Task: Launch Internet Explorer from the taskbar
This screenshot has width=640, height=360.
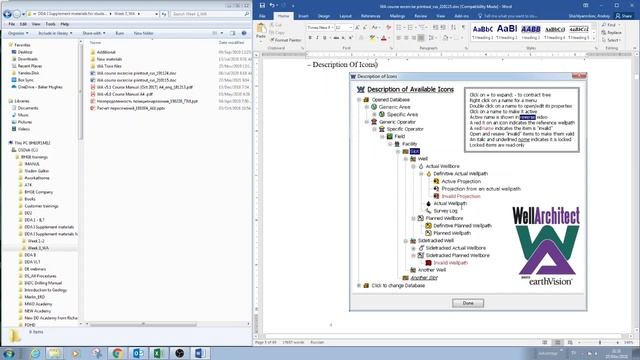Action: pos(35,353)
